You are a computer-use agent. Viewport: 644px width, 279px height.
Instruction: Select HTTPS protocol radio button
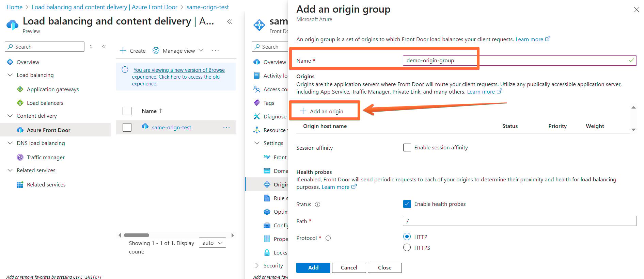(x=407, y=247)
